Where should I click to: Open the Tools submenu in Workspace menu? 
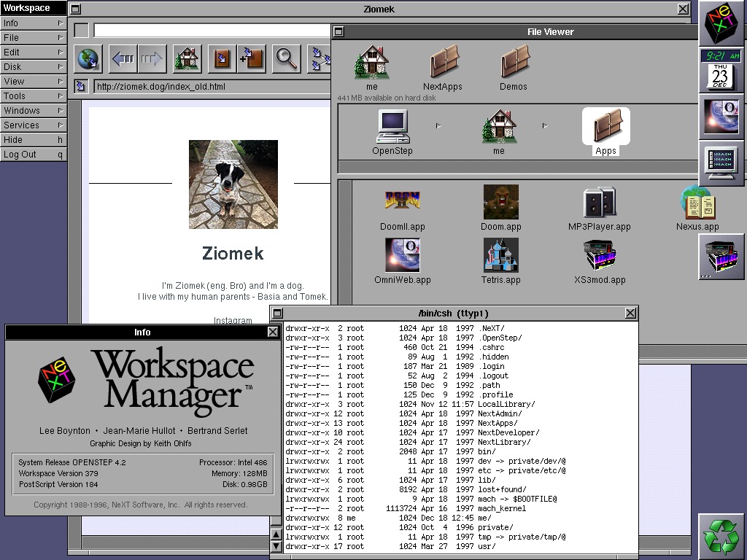pos(33,96)
